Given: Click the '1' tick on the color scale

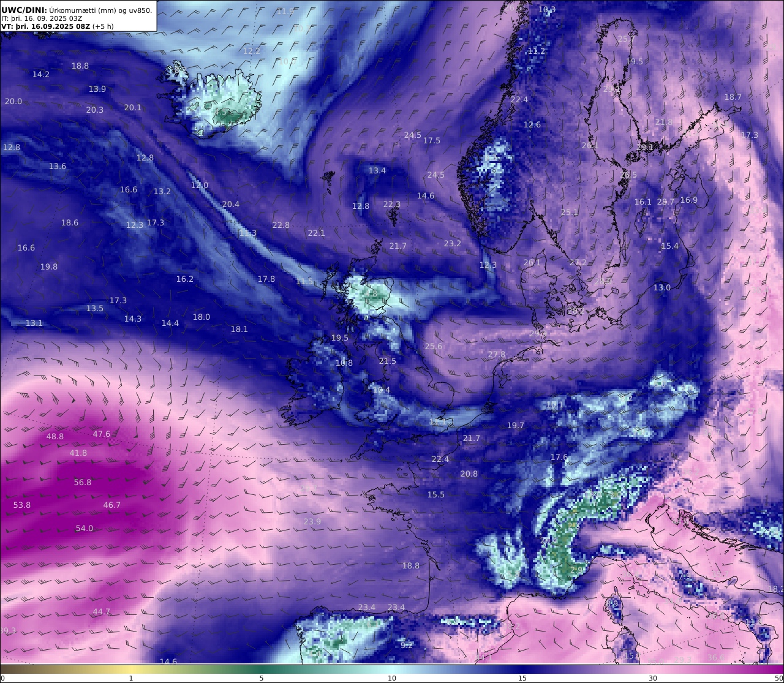Looking at the screenshot, I should click(131, 678).
